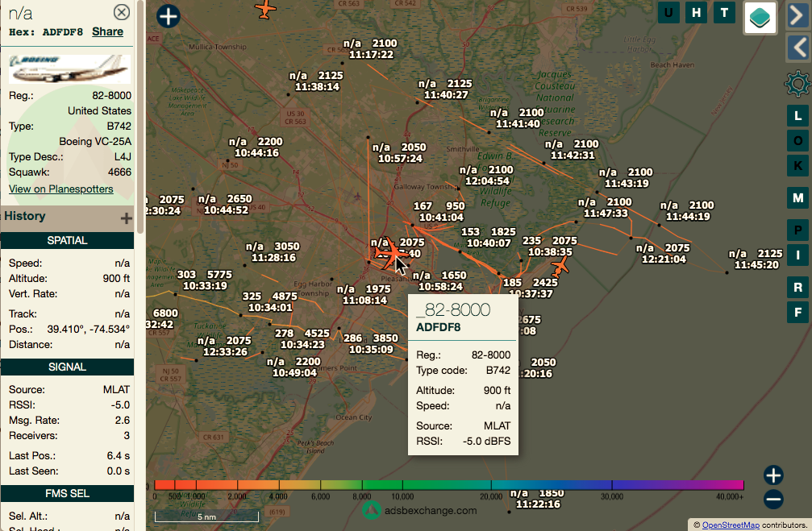Click the Squawk value 4666
The width and height of the screenshot is (812, 531).
[119, 172]
